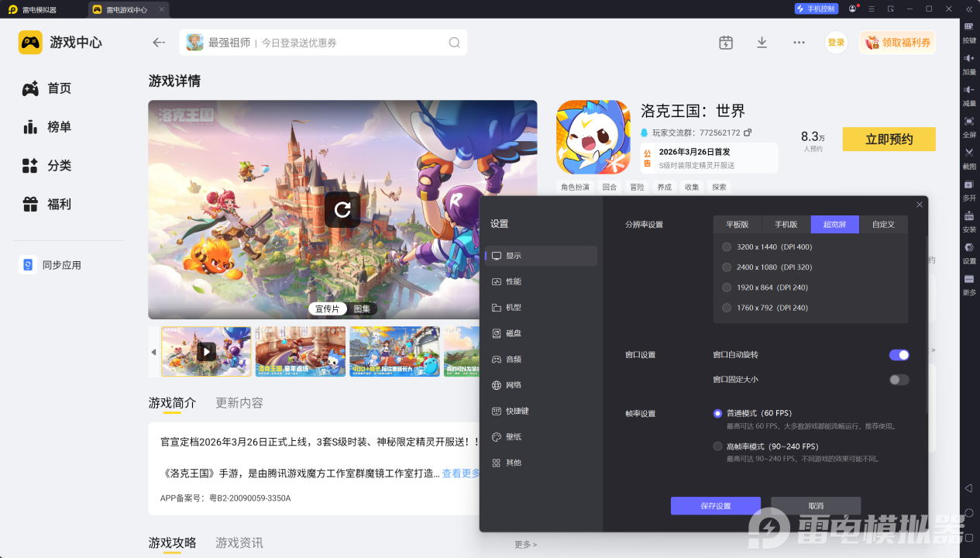The image size is (980, 558).
Task: Open 同步应用 from the sidebar
Action: click(53, 264)
